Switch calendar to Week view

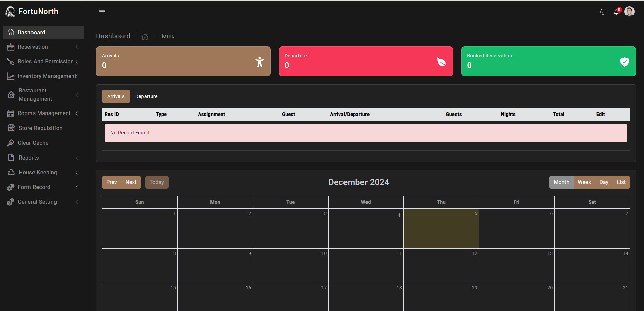pos(584,182)
